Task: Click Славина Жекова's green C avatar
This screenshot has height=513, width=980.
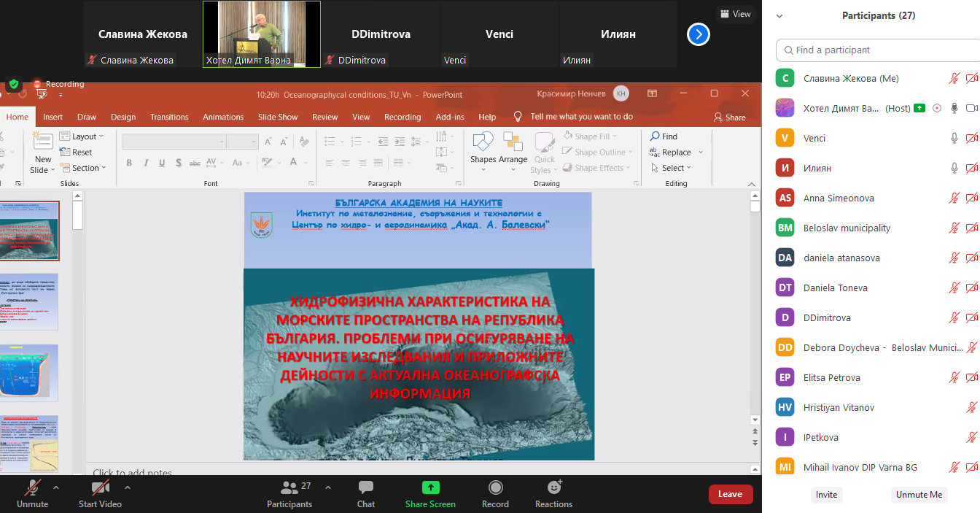Action: tap(785, 78)
